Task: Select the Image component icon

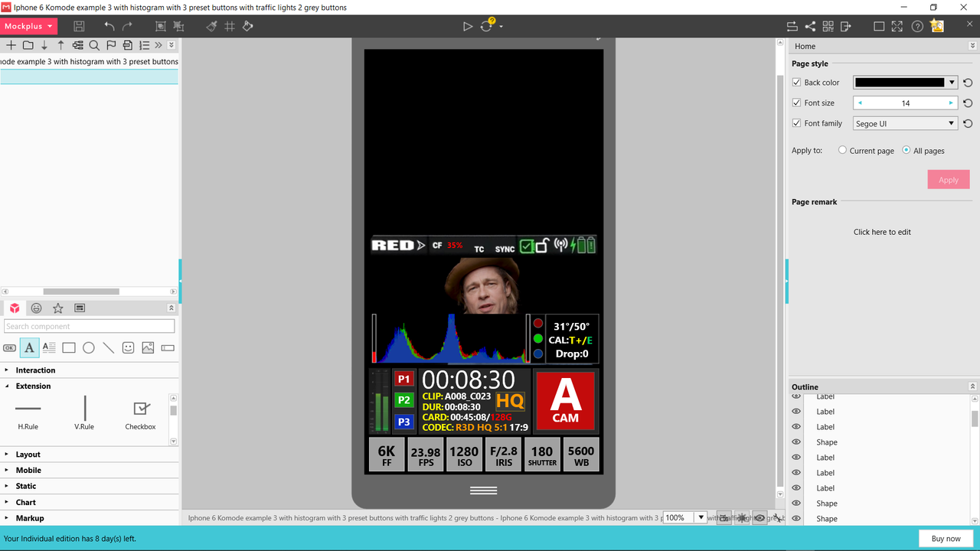Action: point(148,347)
